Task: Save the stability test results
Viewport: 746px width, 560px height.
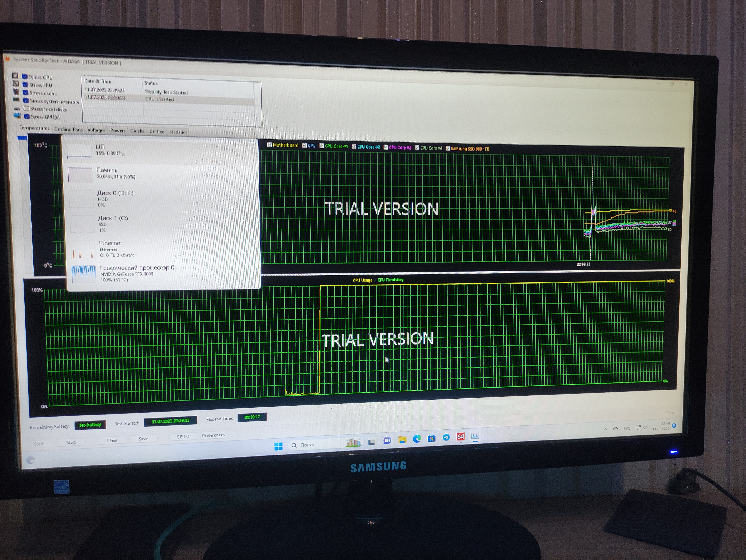Action: (143, 439)
